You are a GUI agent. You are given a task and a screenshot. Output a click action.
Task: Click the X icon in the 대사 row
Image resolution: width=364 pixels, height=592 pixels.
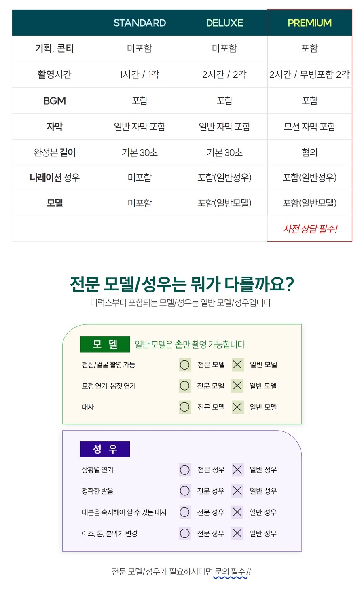237,407
